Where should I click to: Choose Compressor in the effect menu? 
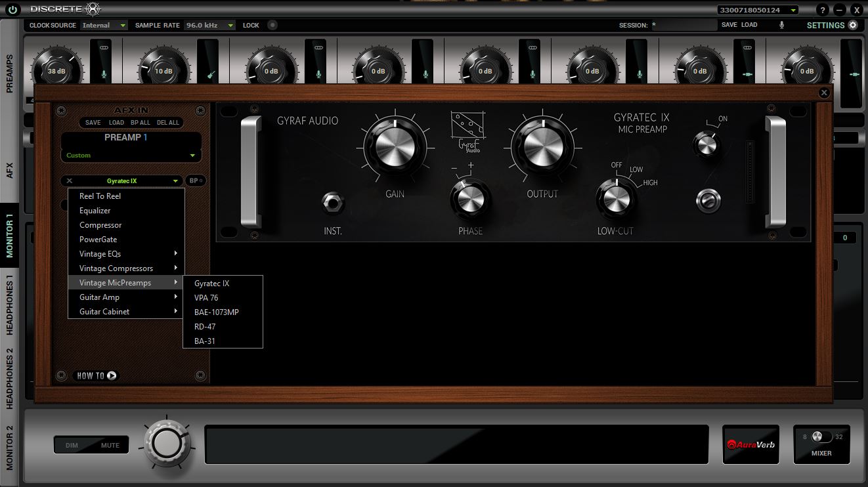click(x=127, y=225)
